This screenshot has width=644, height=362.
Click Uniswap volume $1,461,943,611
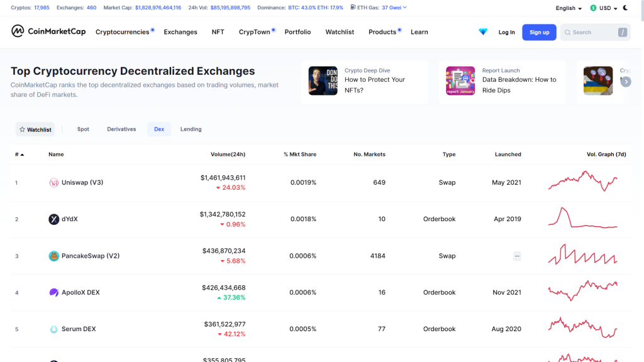[x=223, y=178]
